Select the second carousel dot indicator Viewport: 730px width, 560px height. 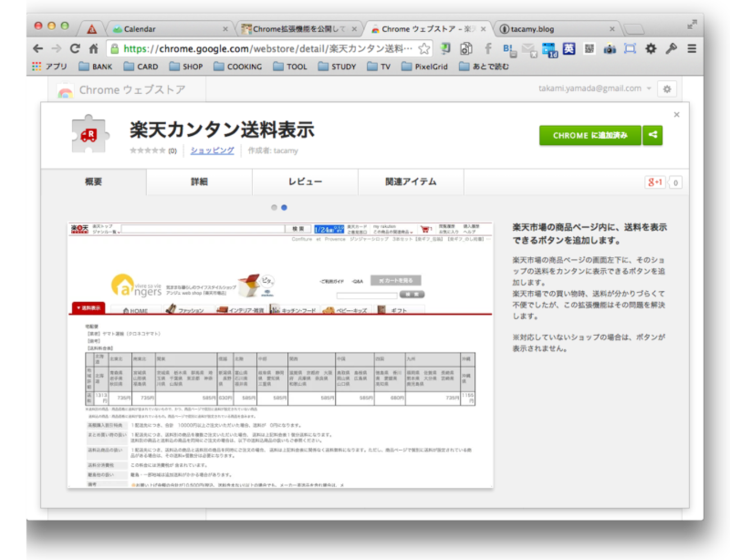pos(284,208)
